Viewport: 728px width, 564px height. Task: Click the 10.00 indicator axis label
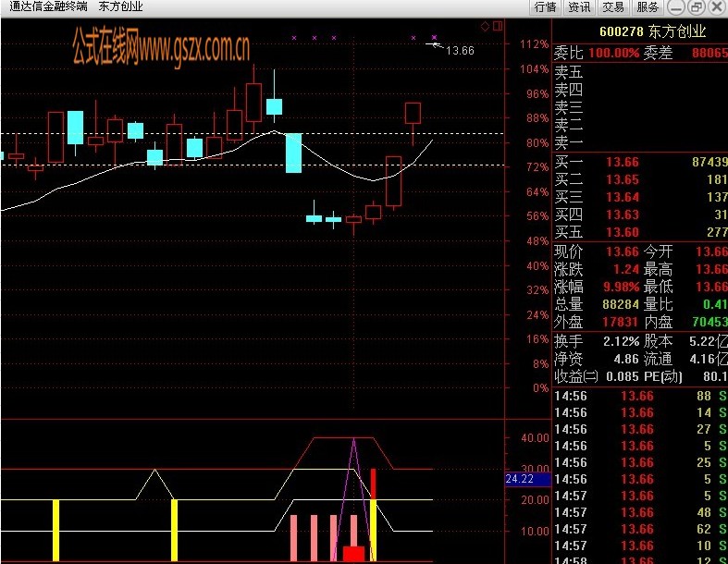[535, 531]
